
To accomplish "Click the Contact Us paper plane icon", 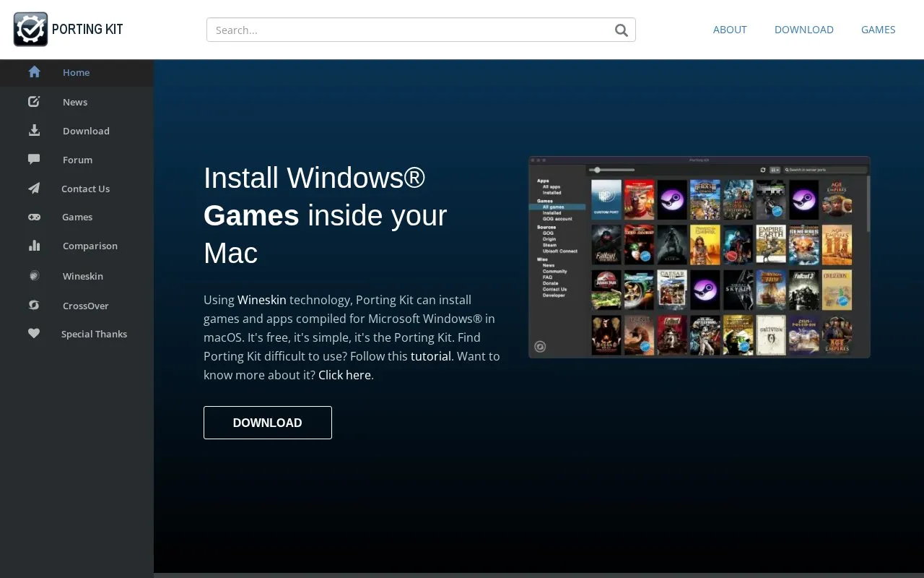I will 34,188.
